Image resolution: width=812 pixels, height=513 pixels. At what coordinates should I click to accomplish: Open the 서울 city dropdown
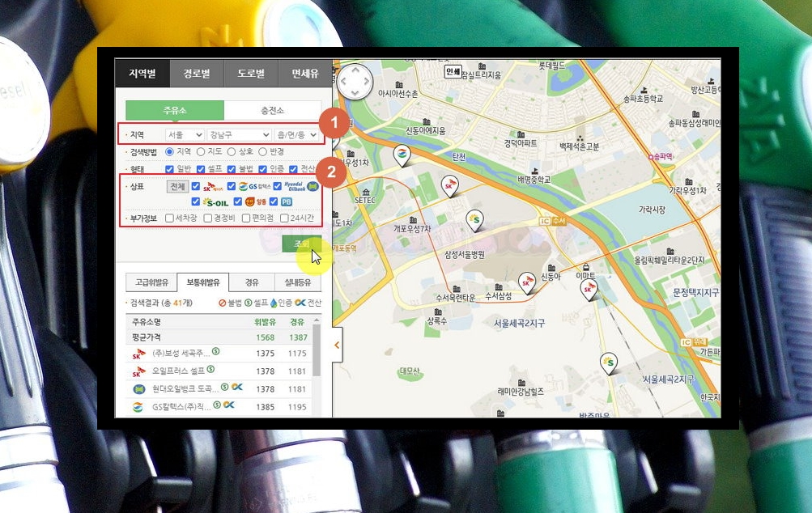[x=185, y=135]
